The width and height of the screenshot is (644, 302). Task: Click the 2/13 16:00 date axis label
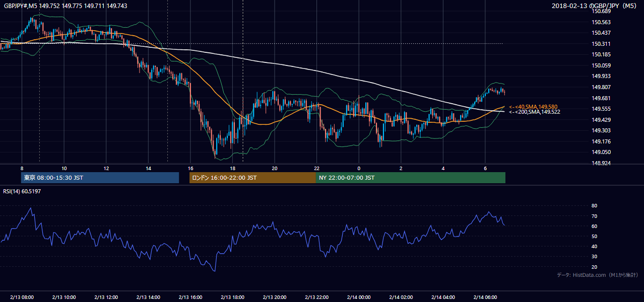click(190, 297)
